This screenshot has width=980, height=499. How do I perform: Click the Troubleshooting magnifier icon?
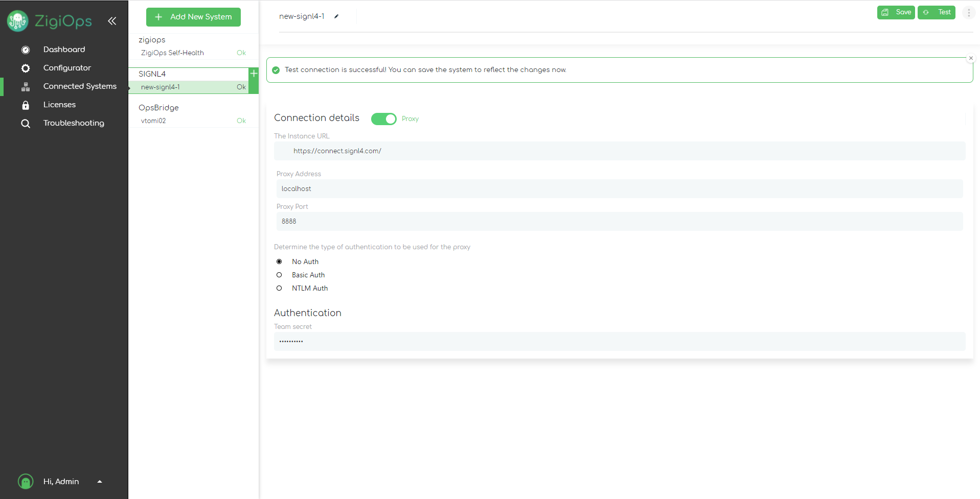pyautogui.click(x=26, y=124)
